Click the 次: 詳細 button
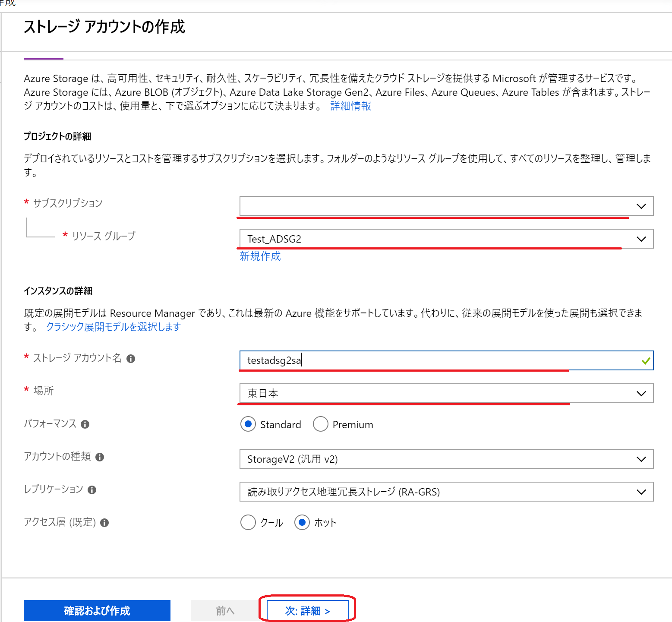 coord(307,610)
